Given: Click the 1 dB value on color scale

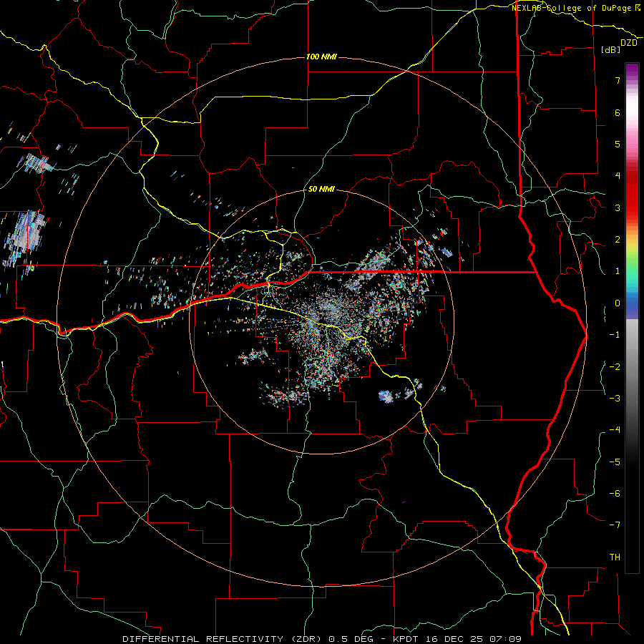Looking at the screenshot, I should [618, 271].
